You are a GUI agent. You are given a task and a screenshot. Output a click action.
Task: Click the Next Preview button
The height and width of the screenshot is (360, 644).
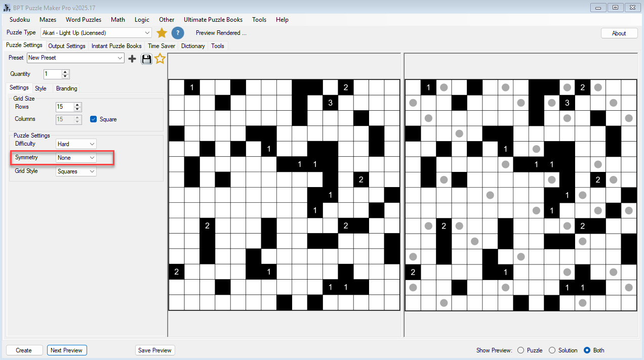click(x=67, y=350)
